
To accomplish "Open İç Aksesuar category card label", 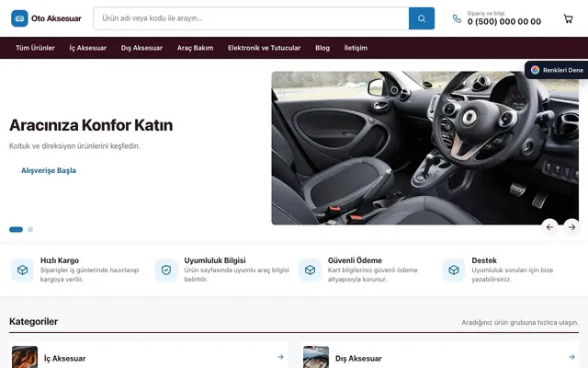I will click(65, 359).
